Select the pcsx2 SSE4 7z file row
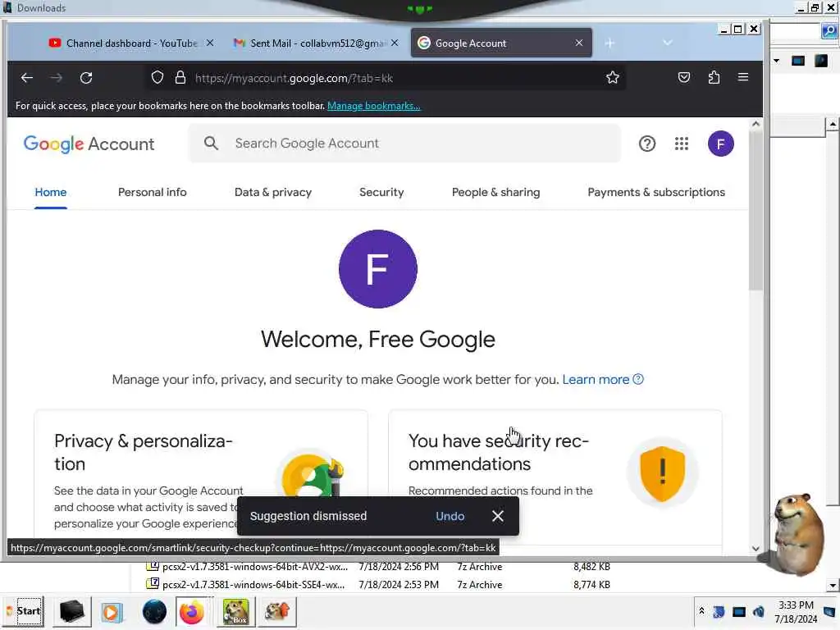Screen dimensions: 840x630 coord(378,585)
